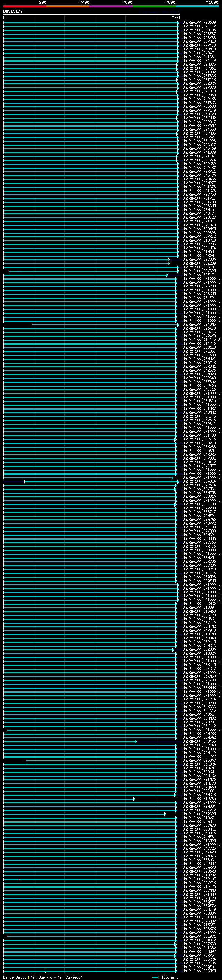
Task: Open hit UniRef100_Q40471
Action: point(199,53)
